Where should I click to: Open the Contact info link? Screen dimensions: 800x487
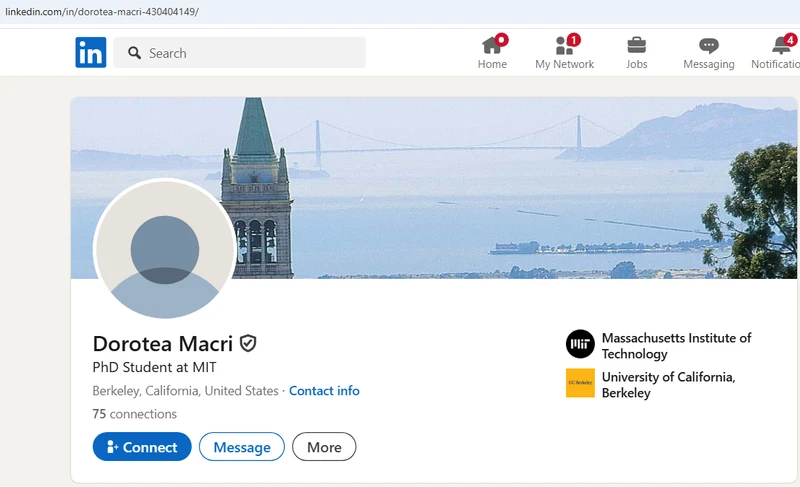[324, 391]
